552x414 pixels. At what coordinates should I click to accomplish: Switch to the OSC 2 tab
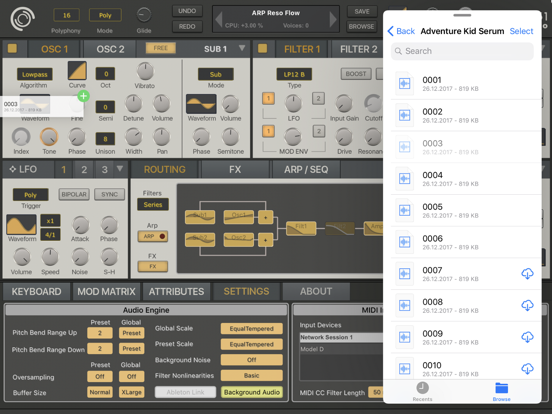pos(110,49)
